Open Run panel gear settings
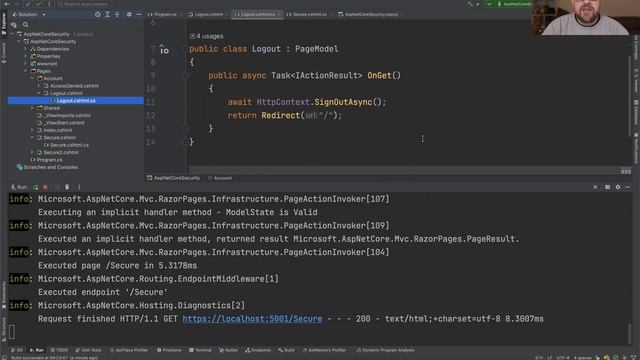The height and width of the screenshot is (360, 640). [618, 187]
